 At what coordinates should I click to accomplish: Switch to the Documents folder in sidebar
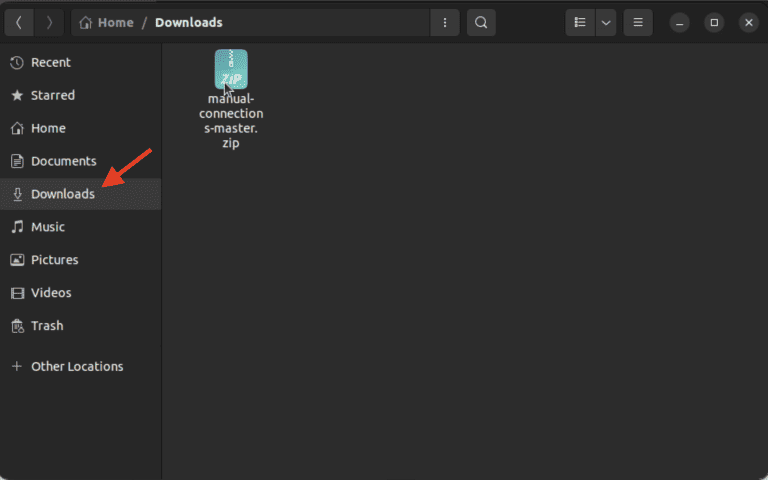tap(63, 161)
